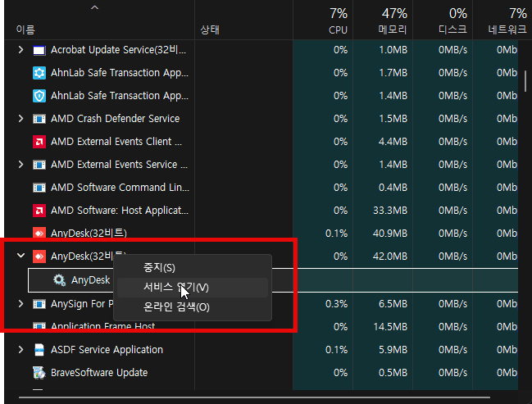The height and width of the screenshot is (404, 532).
Task: Click the 5.9MB memory value
Action: (x=393, y=350)
